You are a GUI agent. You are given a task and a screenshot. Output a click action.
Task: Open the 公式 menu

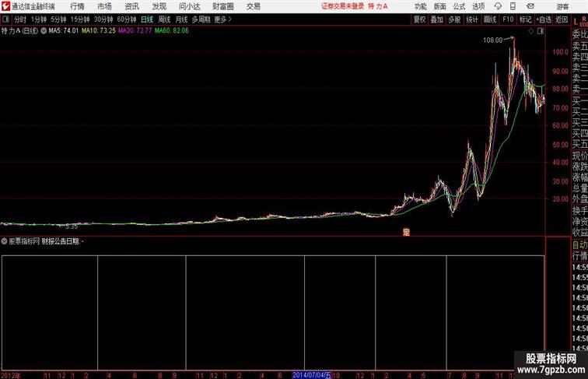[459, 6]
